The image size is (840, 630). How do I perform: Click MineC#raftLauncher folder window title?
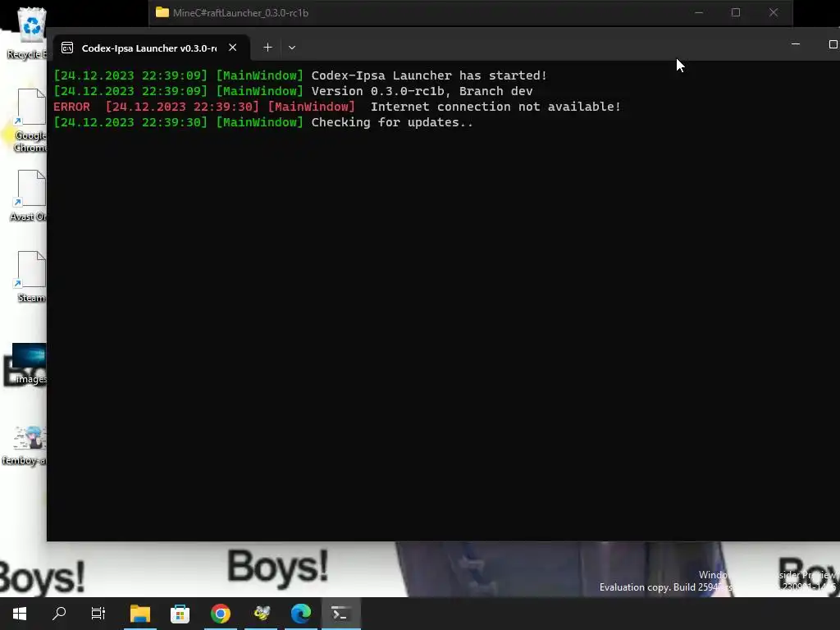point(240,13)
